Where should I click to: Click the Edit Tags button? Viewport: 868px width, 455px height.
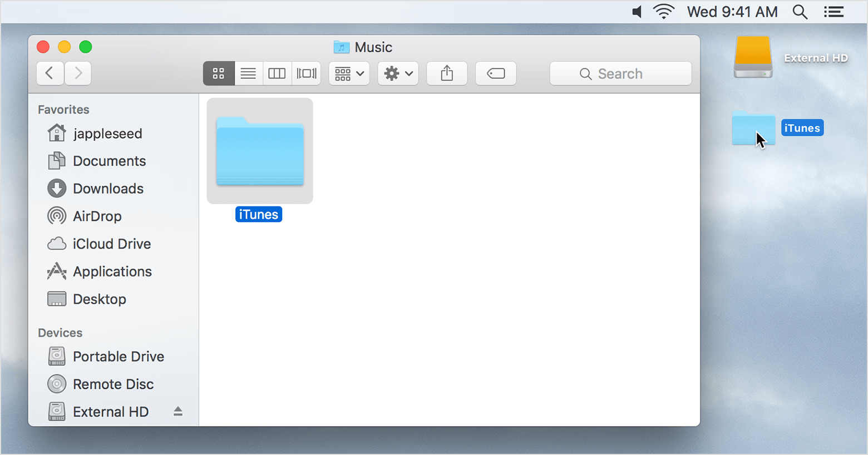[x=496, y=73]
